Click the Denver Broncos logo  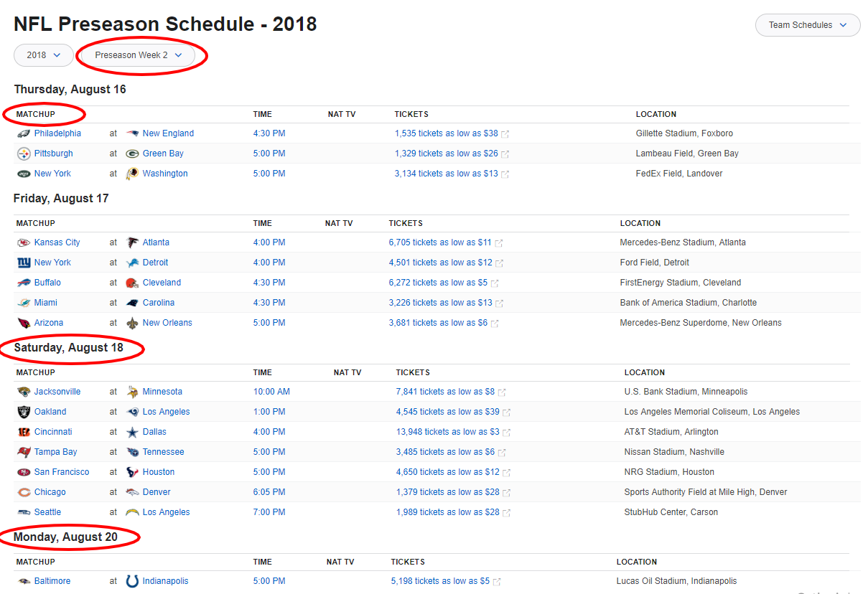pyautogui.click(x=132, y=492)
